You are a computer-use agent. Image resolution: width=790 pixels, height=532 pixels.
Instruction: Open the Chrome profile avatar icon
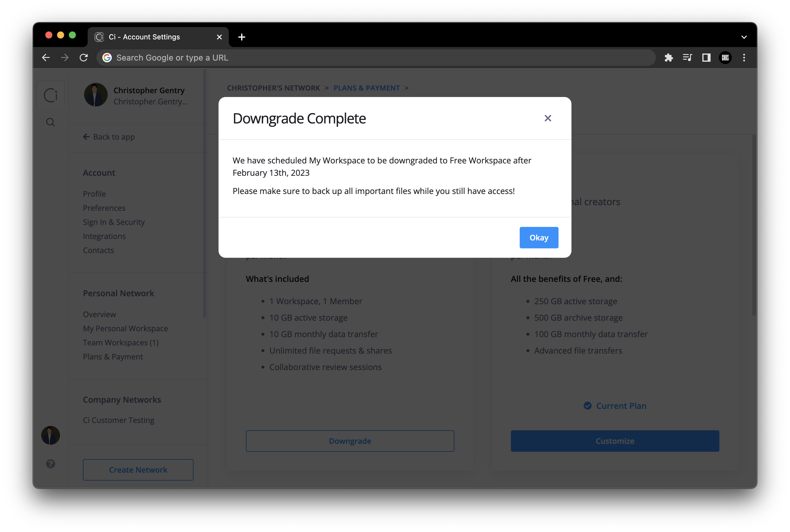point(725,58)
